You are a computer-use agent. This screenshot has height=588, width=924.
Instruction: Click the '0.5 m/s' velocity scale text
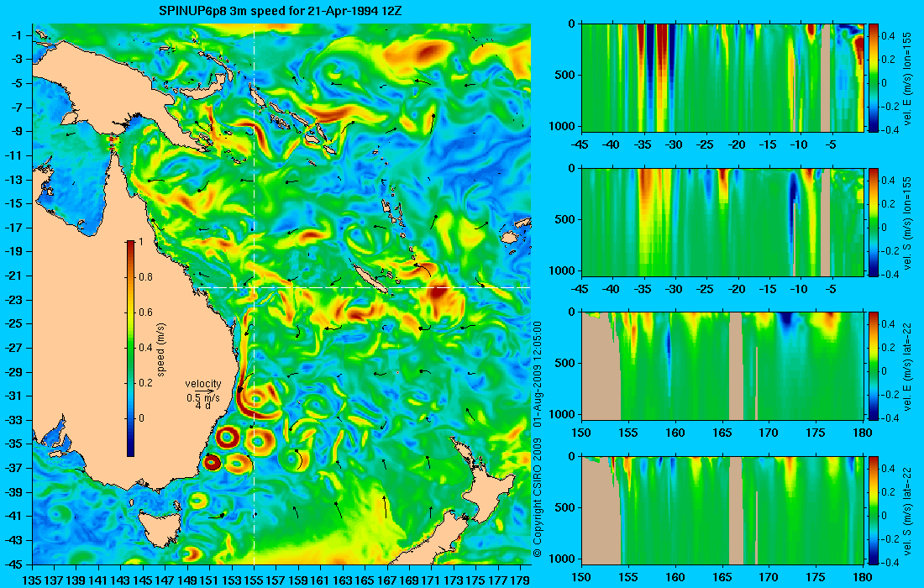(x=203, y=397)
